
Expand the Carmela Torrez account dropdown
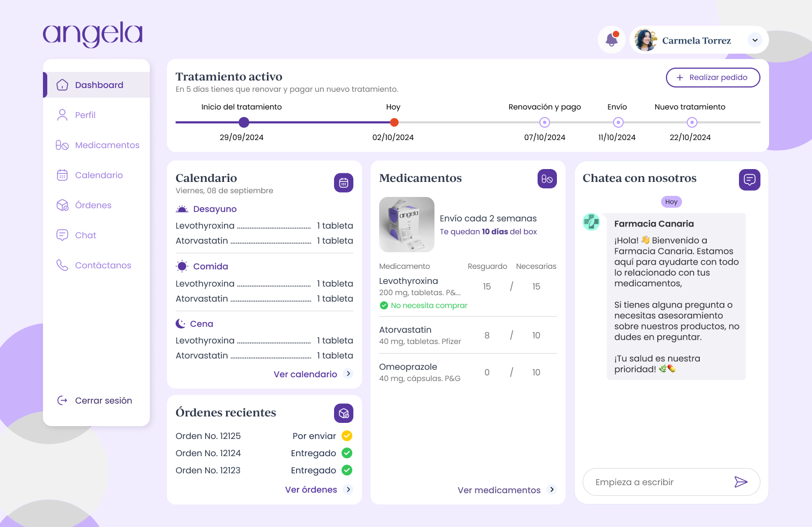(755, 40)
